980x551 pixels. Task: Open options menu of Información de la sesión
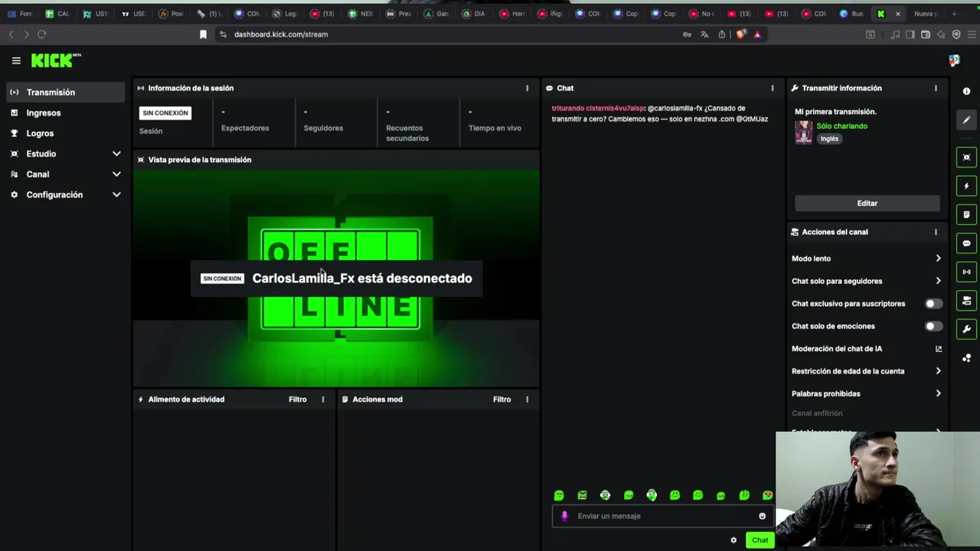527,88
